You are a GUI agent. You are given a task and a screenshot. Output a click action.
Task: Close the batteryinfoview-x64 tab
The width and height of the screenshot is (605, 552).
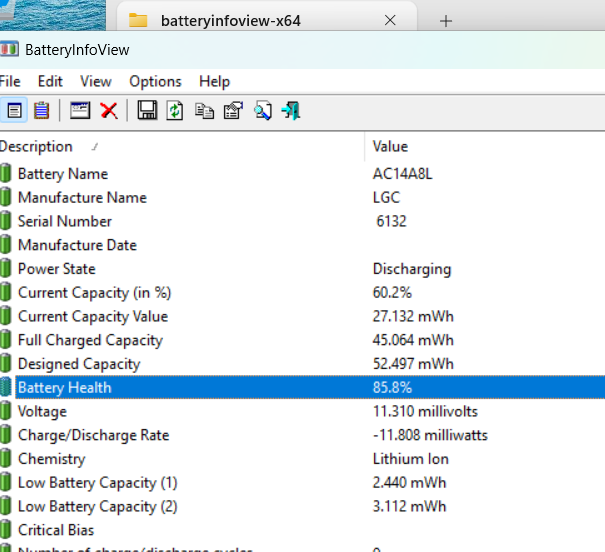tap(390, 20)
